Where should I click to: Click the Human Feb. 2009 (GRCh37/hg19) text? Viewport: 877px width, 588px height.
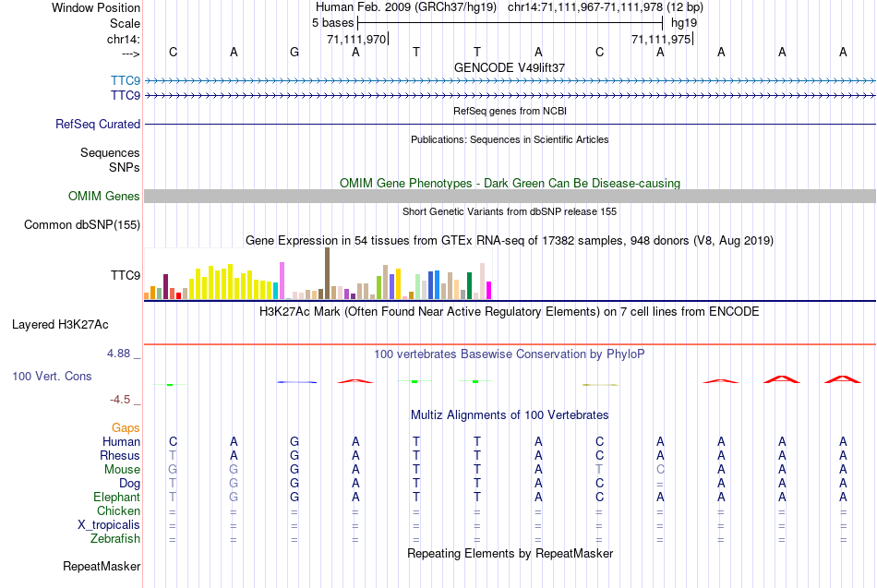(406, 7)
